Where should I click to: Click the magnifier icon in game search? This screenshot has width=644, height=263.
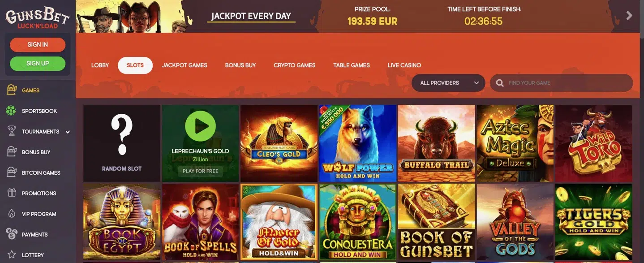(500, 83)
